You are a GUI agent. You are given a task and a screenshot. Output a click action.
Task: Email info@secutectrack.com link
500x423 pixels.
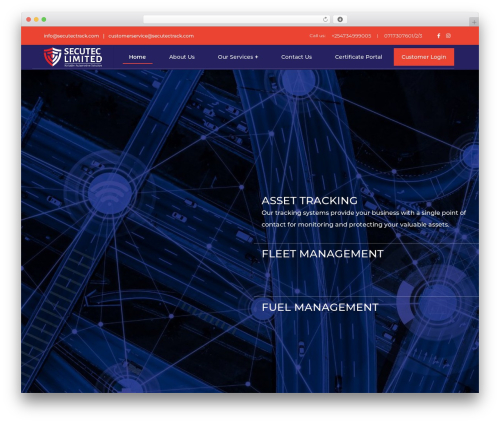71,36
